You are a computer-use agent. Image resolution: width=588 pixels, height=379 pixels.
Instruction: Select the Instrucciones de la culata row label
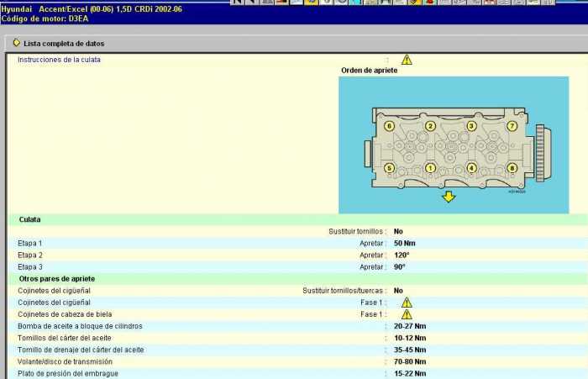(59, 60)
